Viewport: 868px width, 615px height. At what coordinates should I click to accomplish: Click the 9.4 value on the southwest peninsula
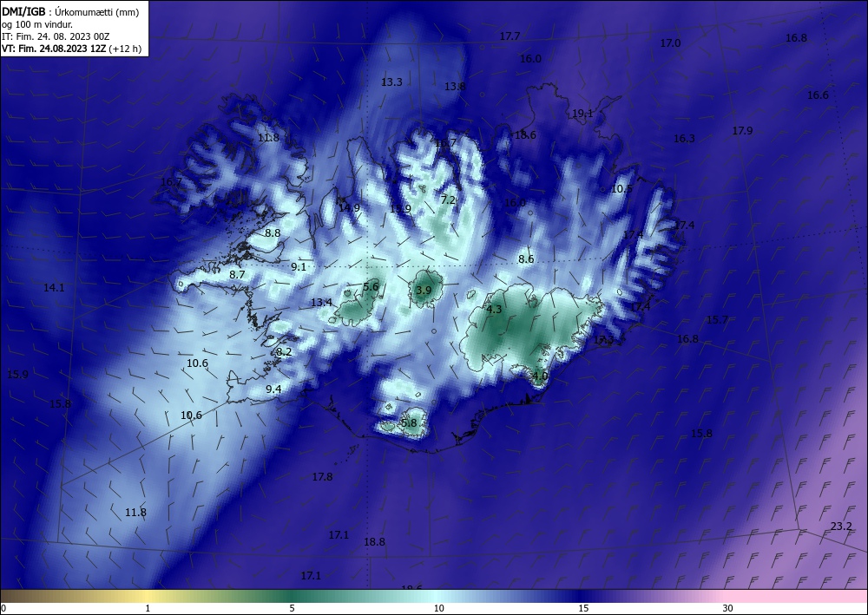coord(273,389)
